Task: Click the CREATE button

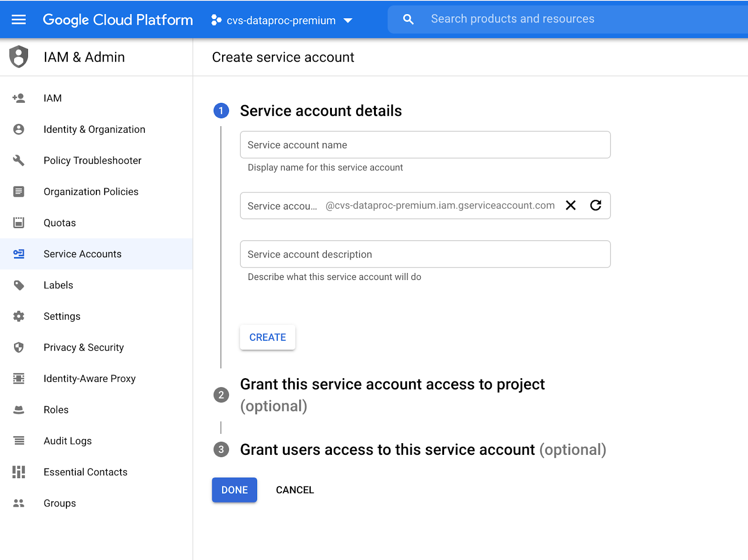Action: [x=268, y=337]
